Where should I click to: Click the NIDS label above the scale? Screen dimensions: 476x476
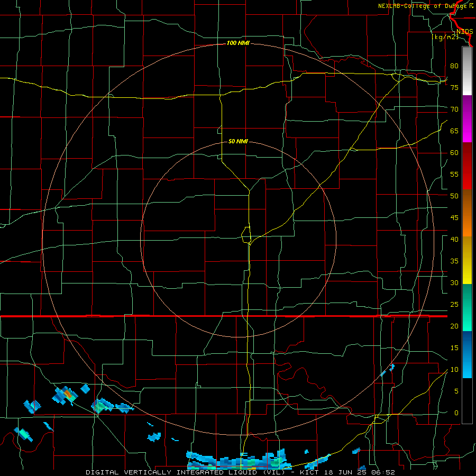tap(464, 32)
